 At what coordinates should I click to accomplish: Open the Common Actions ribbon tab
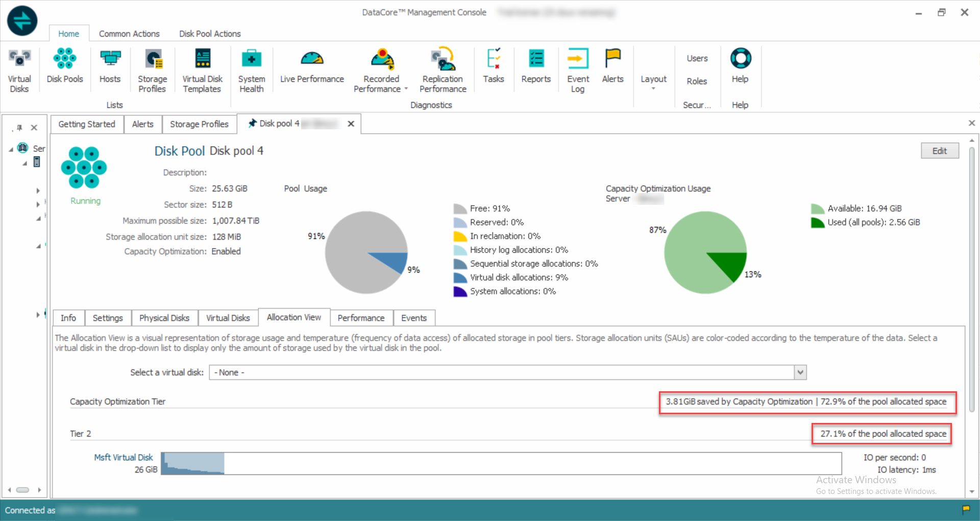[129, 34]
